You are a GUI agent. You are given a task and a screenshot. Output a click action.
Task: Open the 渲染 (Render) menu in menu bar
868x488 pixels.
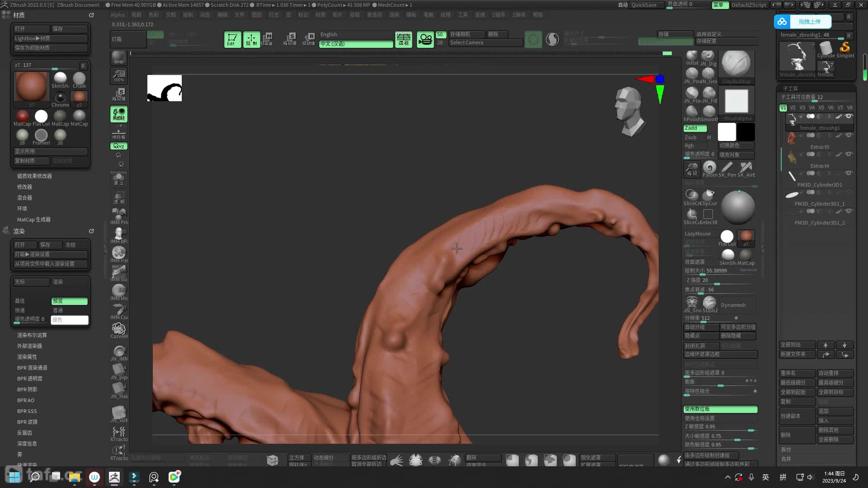(x=394, y=14)
